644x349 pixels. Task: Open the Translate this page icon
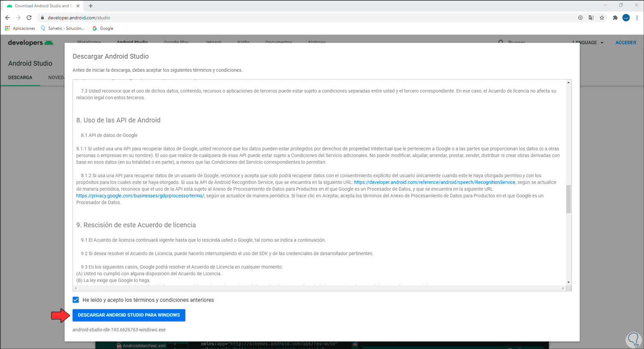(591, 18)
